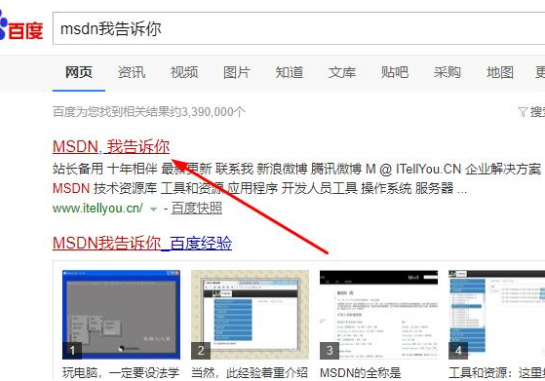Select the 采购 tab
This screenshot has width=545, height=381.
coord(447,72)
